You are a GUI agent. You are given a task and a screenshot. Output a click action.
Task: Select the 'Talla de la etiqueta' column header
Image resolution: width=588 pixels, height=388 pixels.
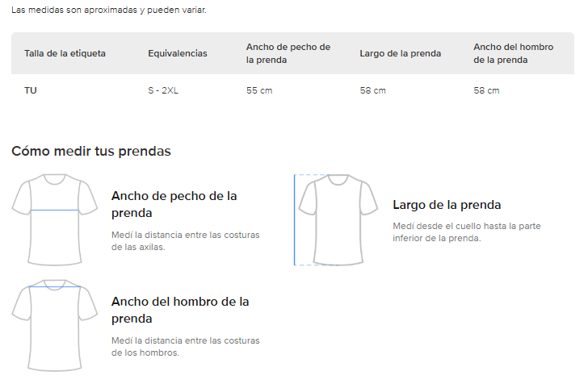pos(65,53)
